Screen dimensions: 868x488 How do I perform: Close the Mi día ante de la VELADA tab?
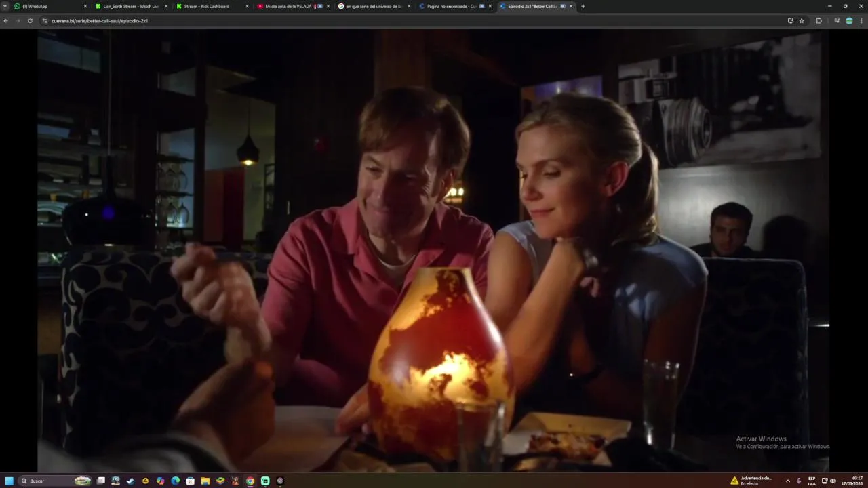[328, 6]
